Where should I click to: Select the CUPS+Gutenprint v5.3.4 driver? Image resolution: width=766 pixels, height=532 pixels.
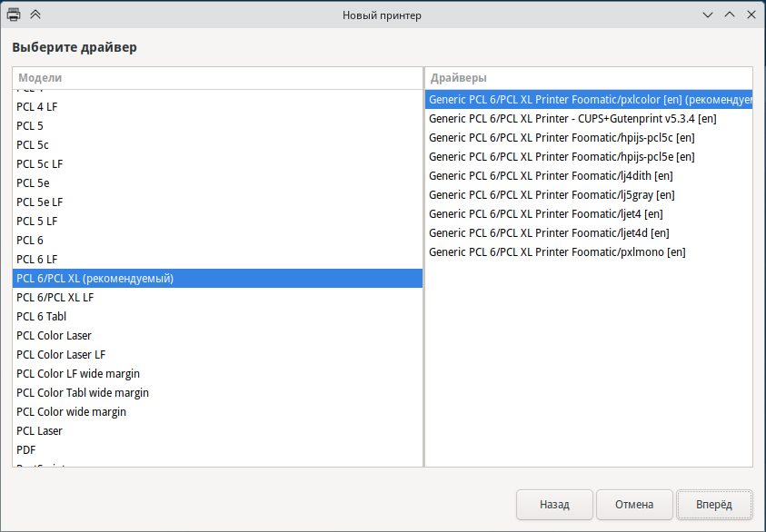(x=572, y=119)
